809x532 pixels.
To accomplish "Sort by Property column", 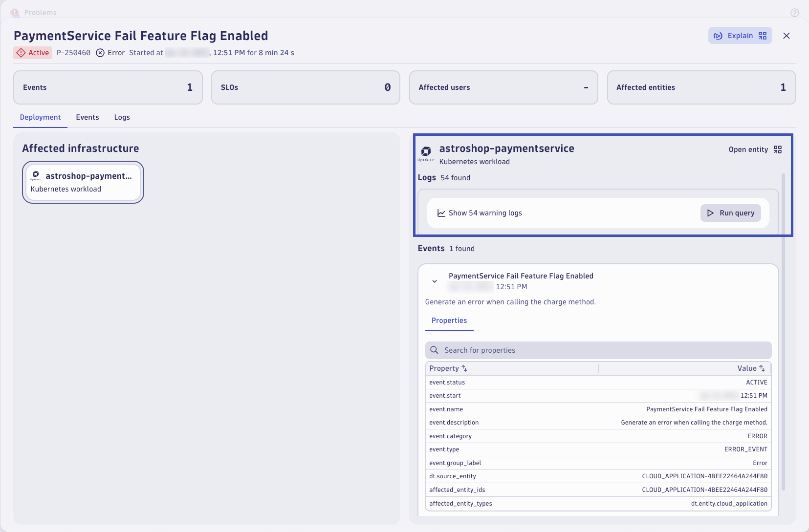I will (448, 368).
